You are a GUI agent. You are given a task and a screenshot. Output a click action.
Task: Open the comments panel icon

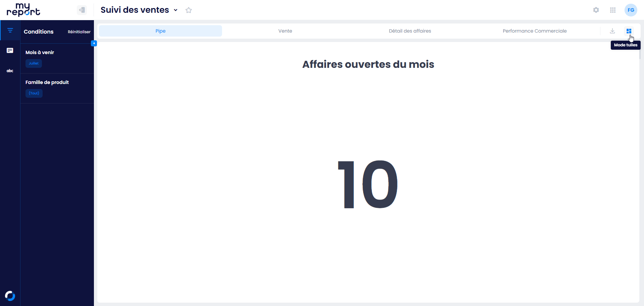pos(10,50)
